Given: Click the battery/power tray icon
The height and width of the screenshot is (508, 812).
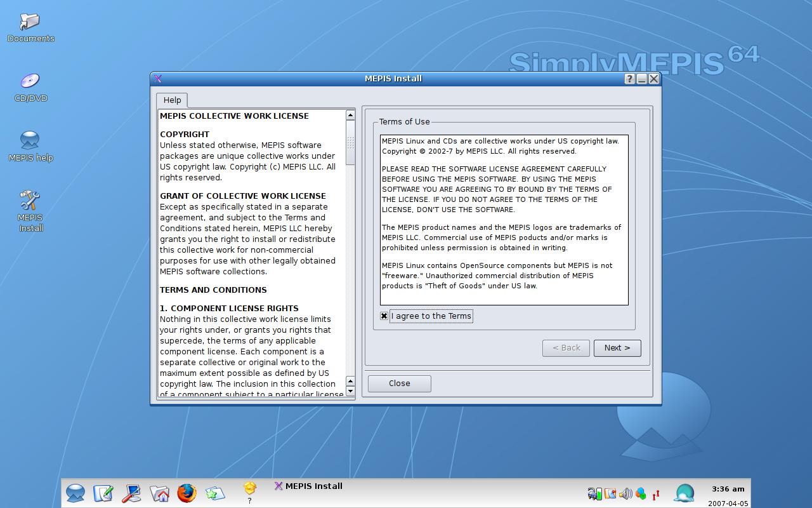Looking at the screenshot, I should coord(594,493).
